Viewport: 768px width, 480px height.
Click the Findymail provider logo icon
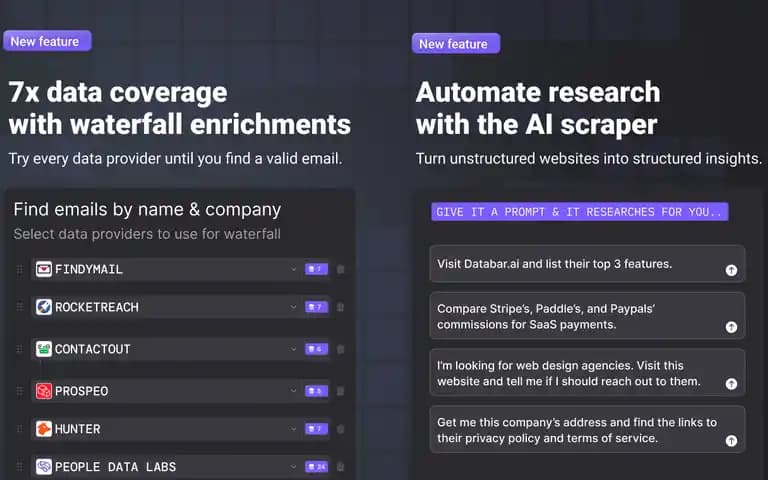pyautogui.click(x=44, y=269)
